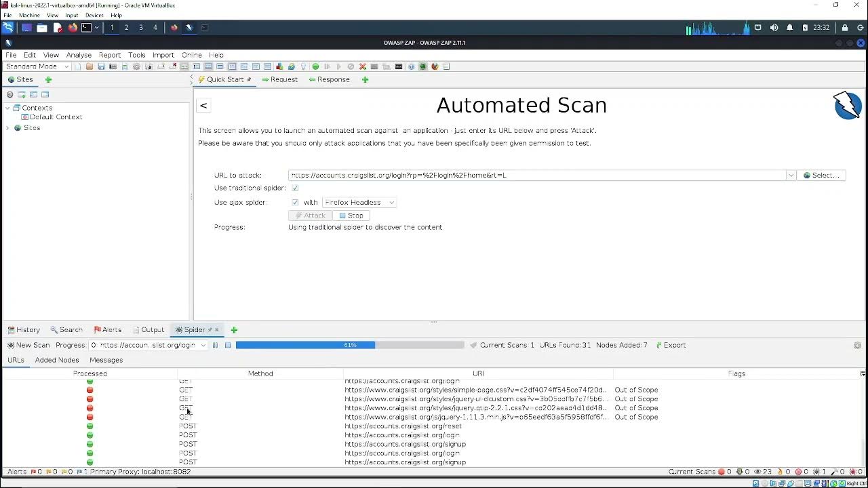Screen dimensions: 868x488
Task: Switch to the Alerts tab
Action: pos(107,330)
